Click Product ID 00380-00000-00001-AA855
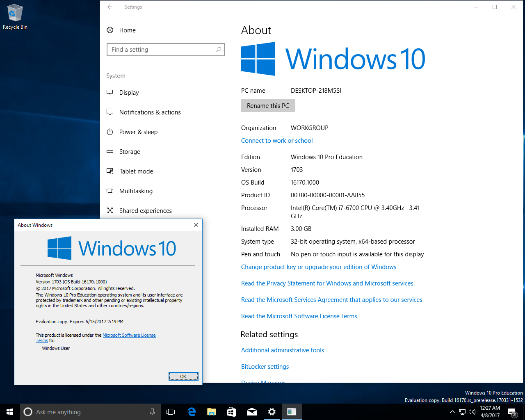 (x=328, y=195)
